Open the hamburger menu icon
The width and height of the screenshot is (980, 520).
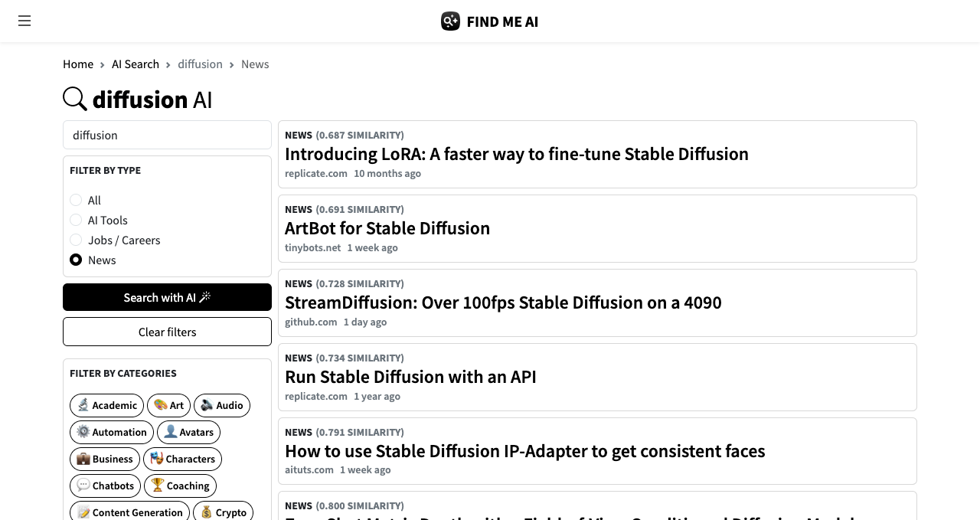pos(24,21)
